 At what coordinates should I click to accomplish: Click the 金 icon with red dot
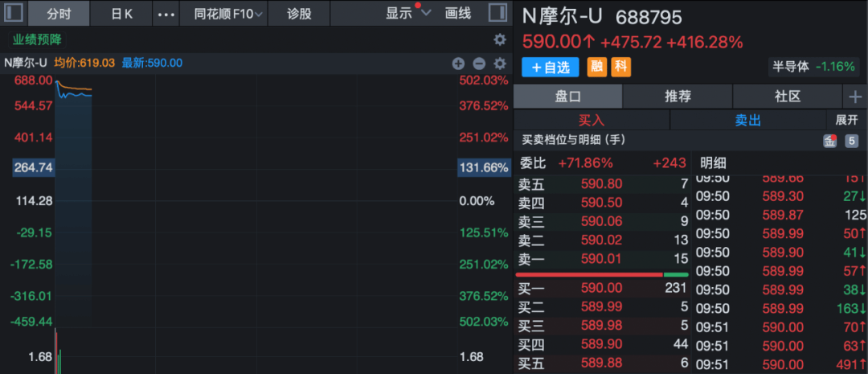829,142
